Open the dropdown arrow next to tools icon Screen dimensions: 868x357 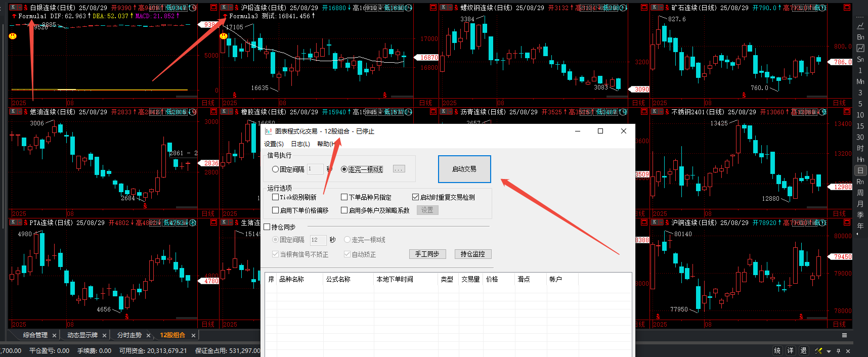(x=829, y=351)
